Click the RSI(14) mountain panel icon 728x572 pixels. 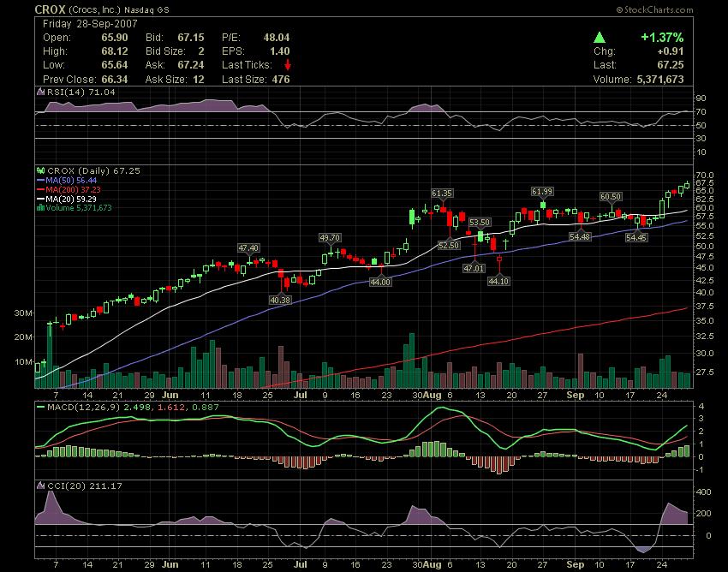tap(41, 92)
